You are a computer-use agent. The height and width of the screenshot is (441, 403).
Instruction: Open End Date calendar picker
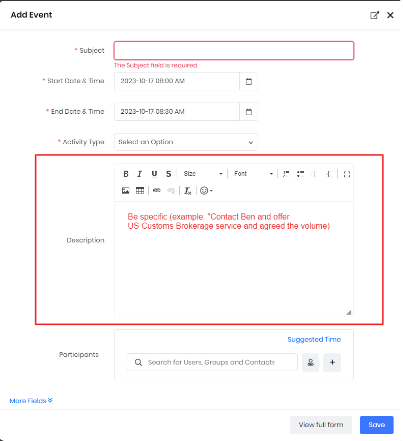click(249, 112)
